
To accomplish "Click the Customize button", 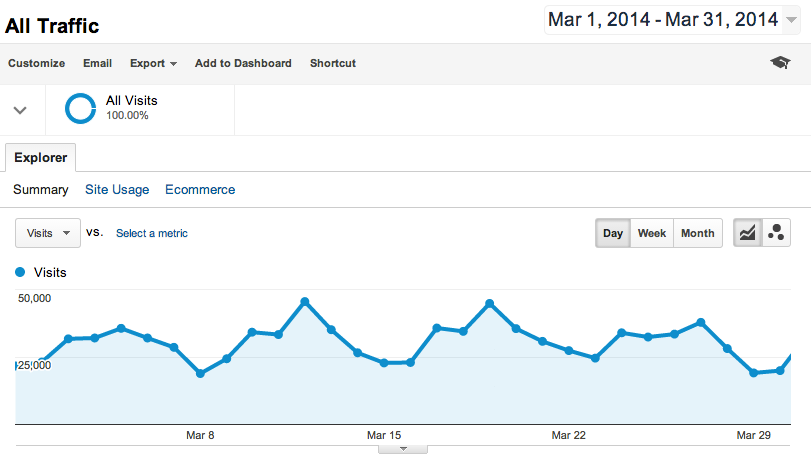I will click(x=36, y=63).
